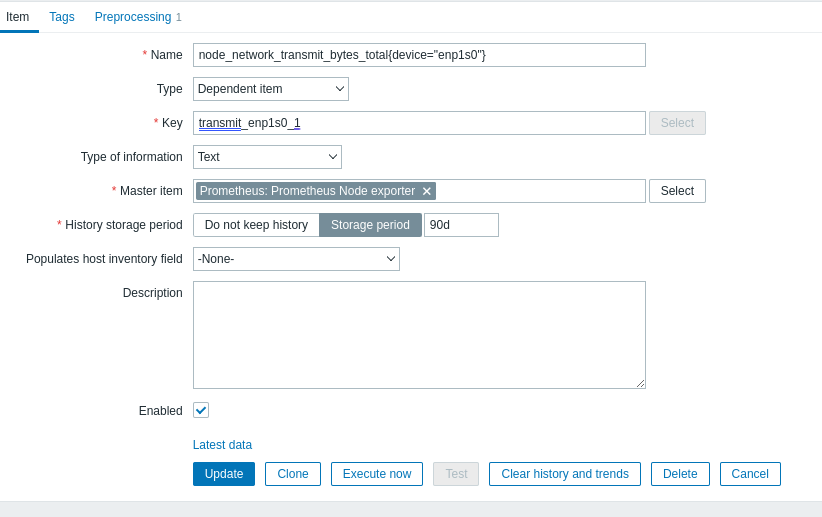Screen dimensions: 822x517
Task: Open the Type dropdown
Action: click(x=270, y=89)
